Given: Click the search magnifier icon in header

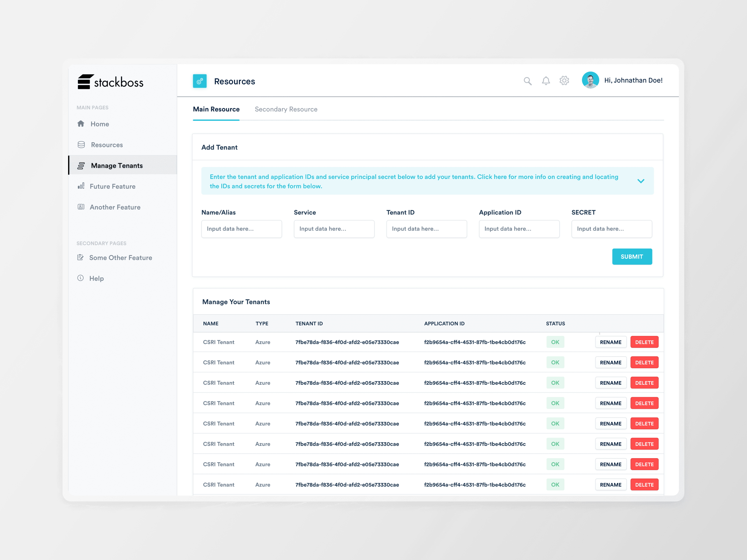Looking at the screenshot, I should click(527, 81).
